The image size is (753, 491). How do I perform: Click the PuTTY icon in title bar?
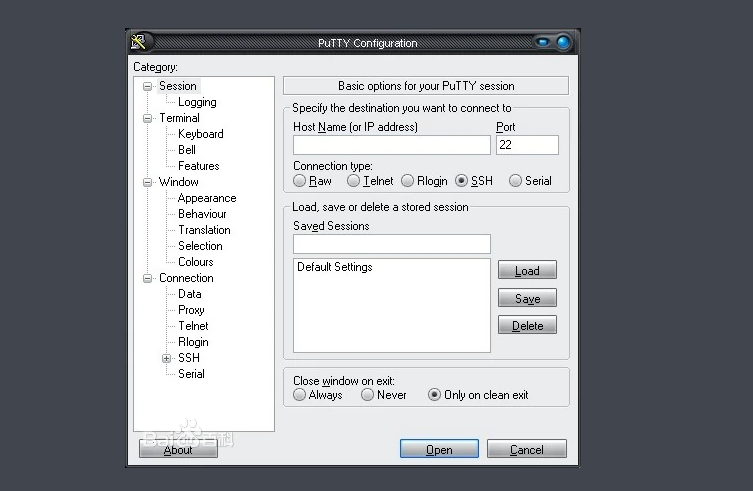(x=139, y=42)
